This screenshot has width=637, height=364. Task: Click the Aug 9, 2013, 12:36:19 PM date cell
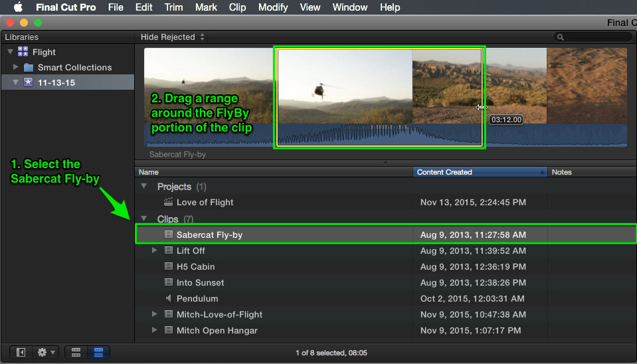click(473, 266)
